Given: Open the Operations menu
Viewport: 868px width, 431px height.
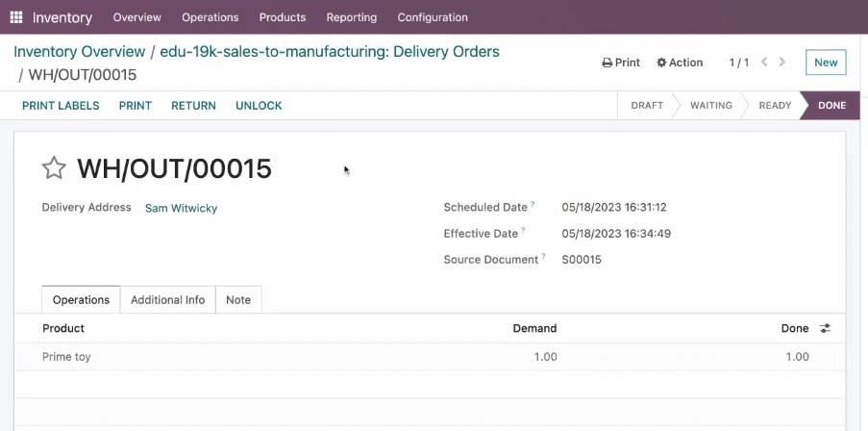Looking at the screenshot, I should [211, 17].
